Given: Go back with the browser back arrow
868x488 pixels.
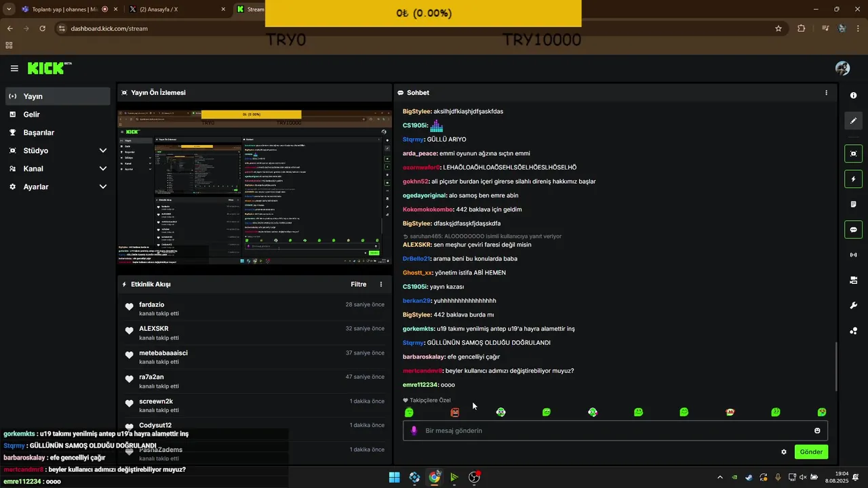Looking at the screenshot, I should [9, 28].
